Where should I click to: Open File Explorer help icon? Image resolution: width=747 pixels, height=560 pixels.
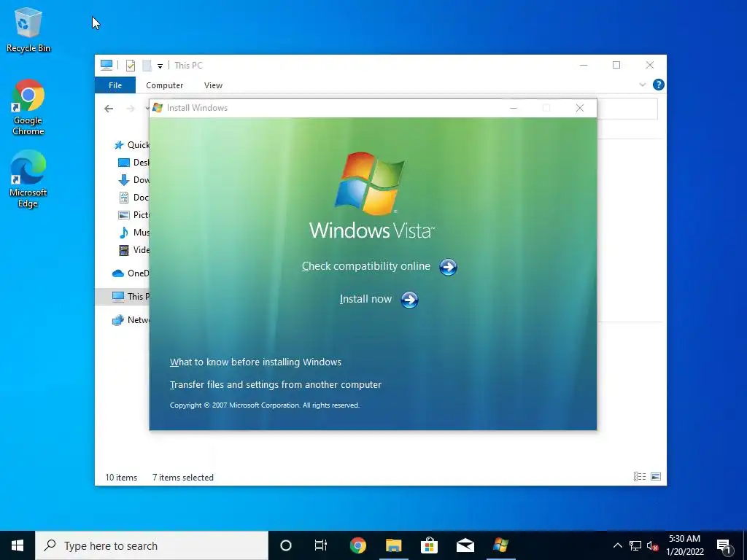(659, 85)
